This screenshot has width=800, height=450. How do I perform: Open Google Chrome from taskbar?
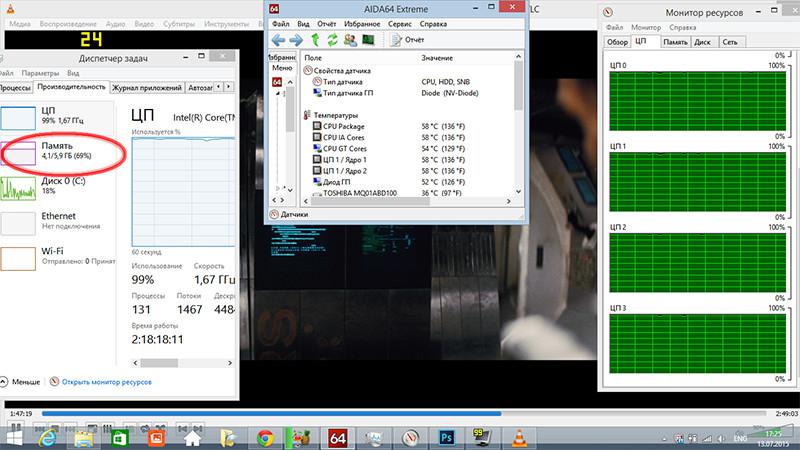265,438
